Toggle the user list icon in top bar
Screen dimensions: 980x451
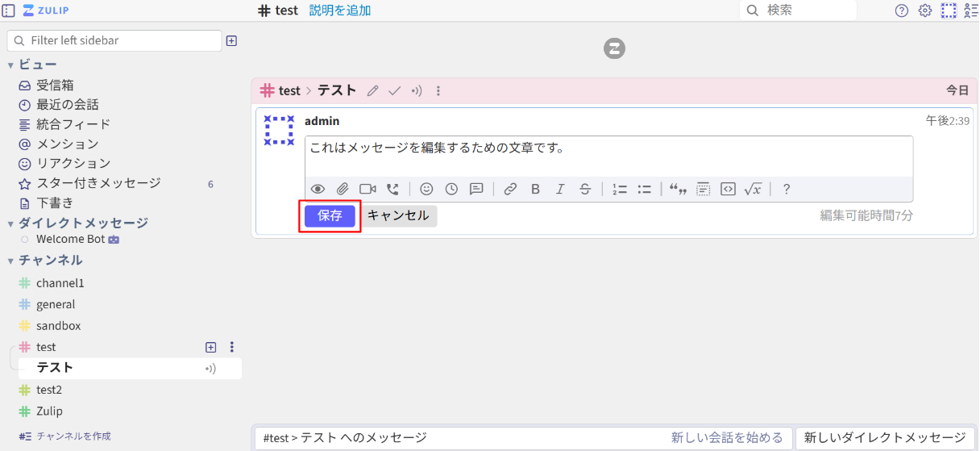point(971,10)
